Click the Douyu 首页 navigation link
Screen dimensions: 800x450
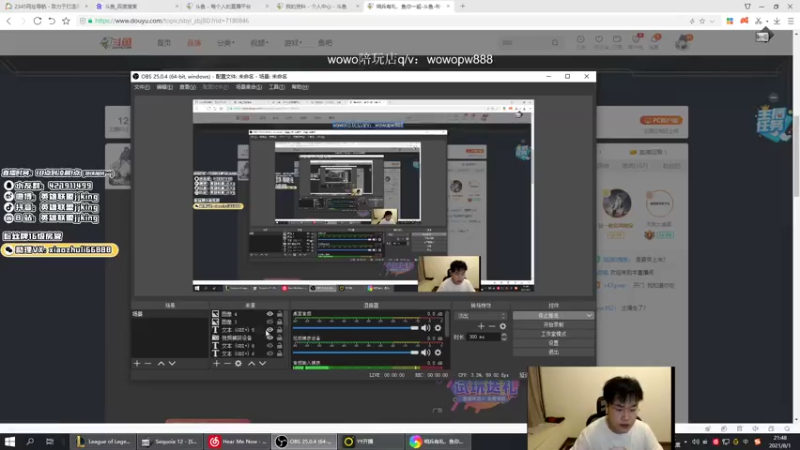(x=164, y=43)
